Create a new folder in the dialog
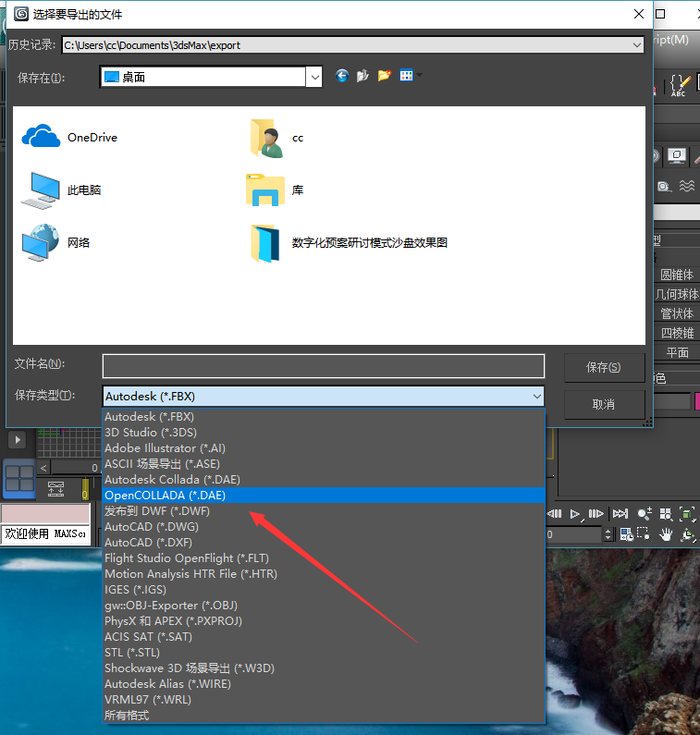The image size is (700, 735). (385, 76)
